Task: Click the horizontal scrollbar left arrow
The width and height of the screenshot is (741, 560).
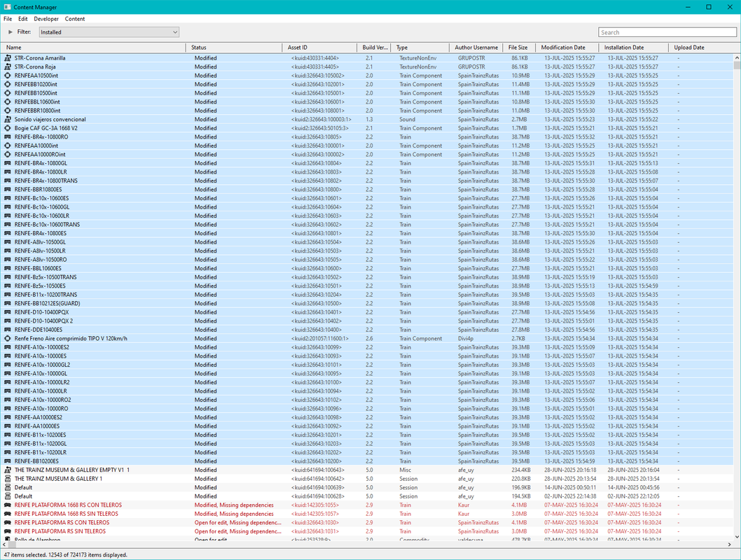Action: (4, 545)
